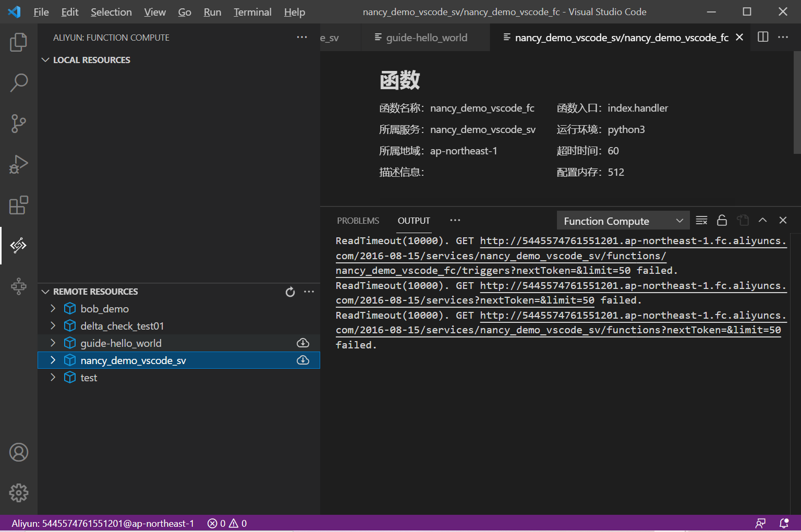Open editor more actions menu

[783, 37]
